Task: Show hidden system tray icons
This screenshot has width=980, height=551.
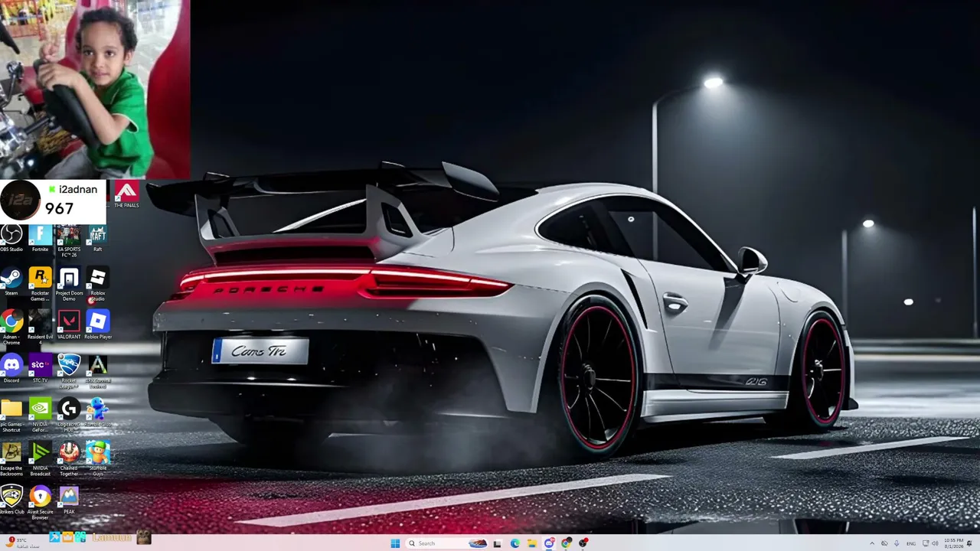Action: 871,543
